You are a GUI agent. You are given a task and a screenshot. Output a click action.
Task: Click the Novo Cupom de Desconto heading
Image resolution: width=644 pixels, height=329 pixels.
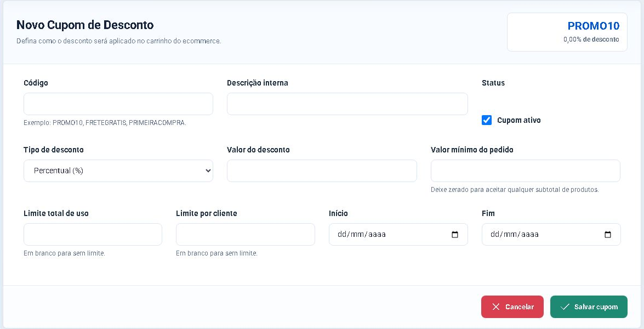[85, 25]
